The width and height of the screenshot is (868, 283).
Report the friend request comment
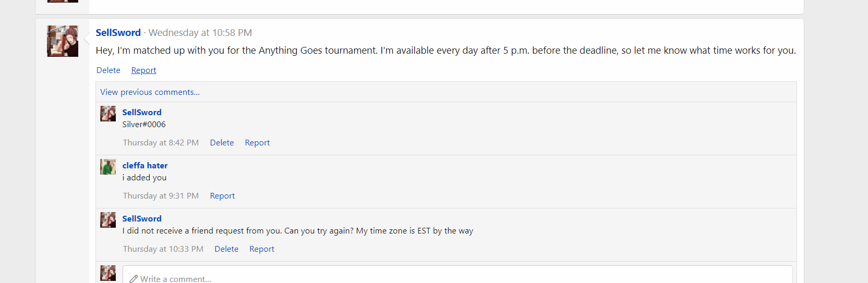point(262,249)
